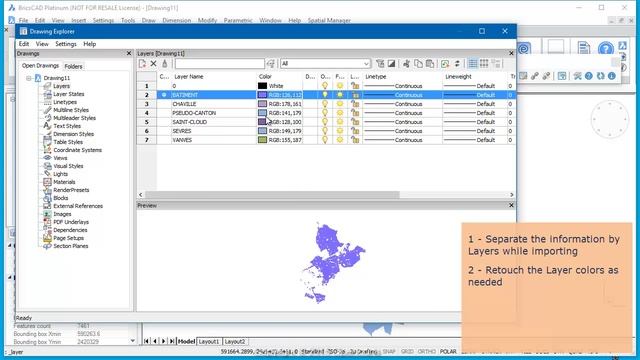Toggle On/Off lightbulb for layer SEVRES
The width and height of the screenshot is (640, 360).
coord(325,131)
